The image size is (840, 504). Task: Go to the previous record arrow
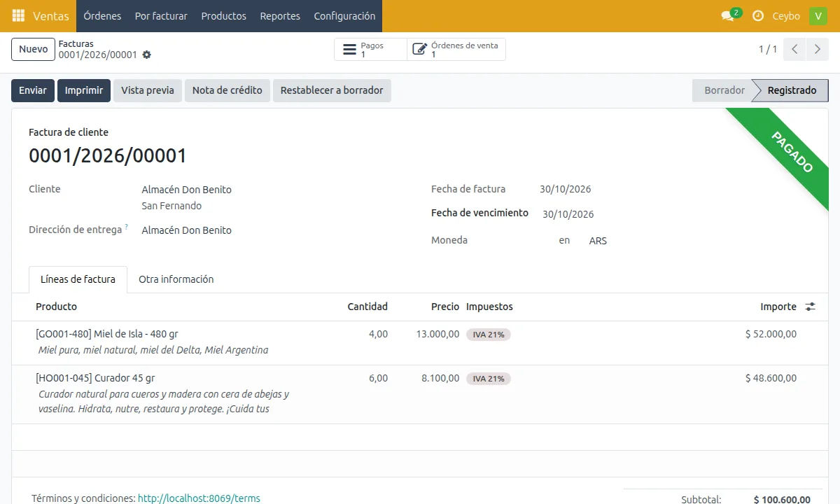[x=794, y=49]
